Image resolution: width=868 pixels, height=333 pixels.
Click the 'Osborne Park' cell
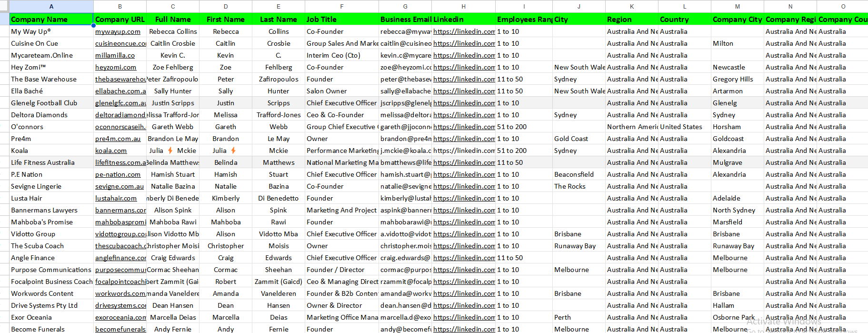pos(738,317)
